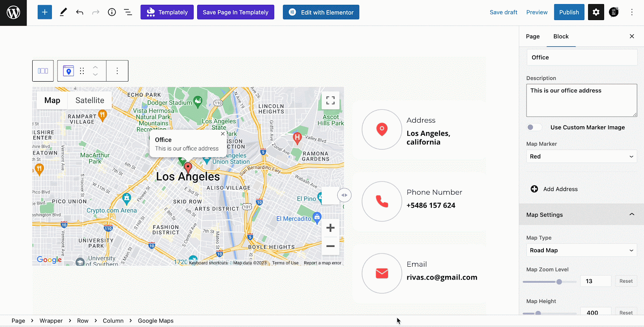The image size is (644, 327).
Task: Select Google Maps in the breadcrumb
Action: click(156, 321)
